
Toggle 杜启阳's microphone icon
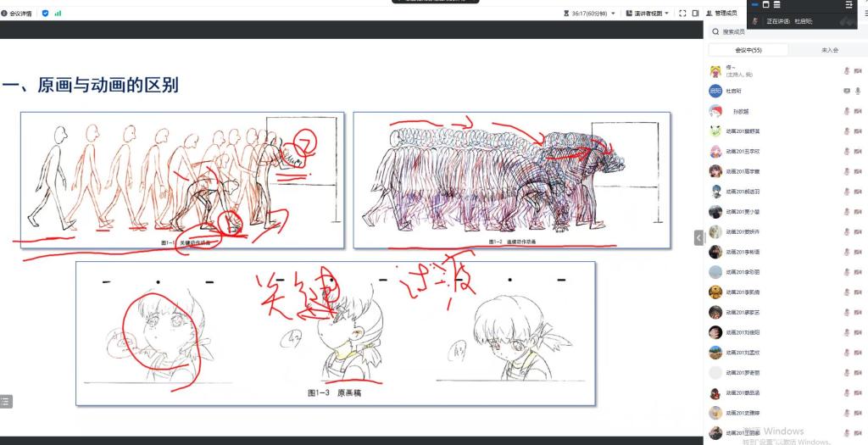pos(858,91)
